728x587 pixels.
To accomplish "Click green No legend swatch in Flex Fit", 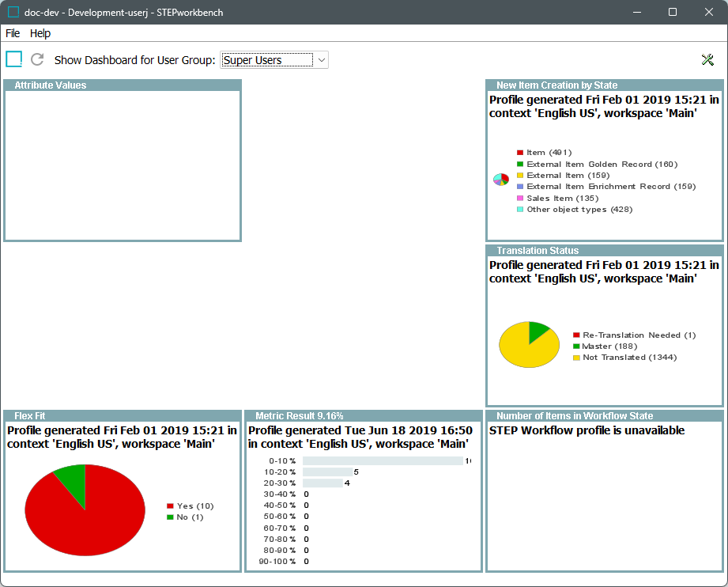I will coord(170,517).
